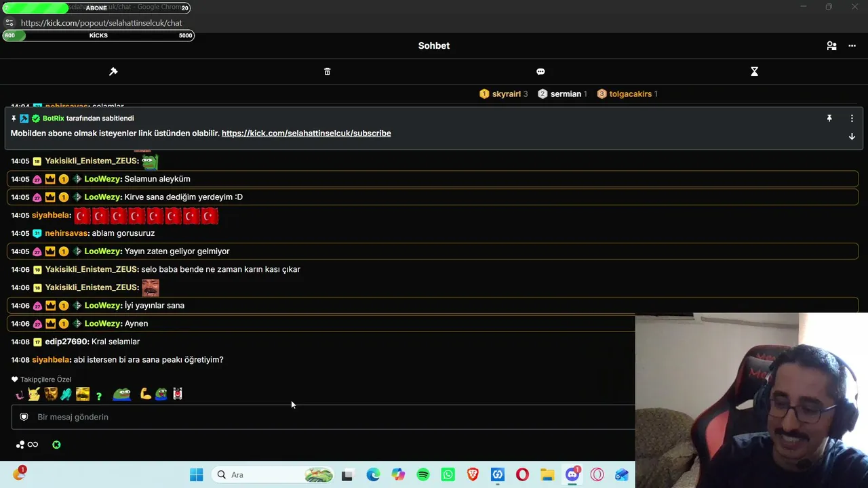Open the Windows Start menu
The width and height of the screenshot is (868, 488).
pyautogui.click(x=197, y=475)
